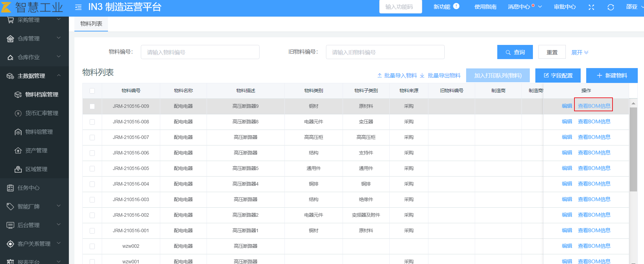Image resolution: width=644 pixels, height=264 pixels.
Task: Switch to the 物料列表 tab
Action: click(91, 24)
